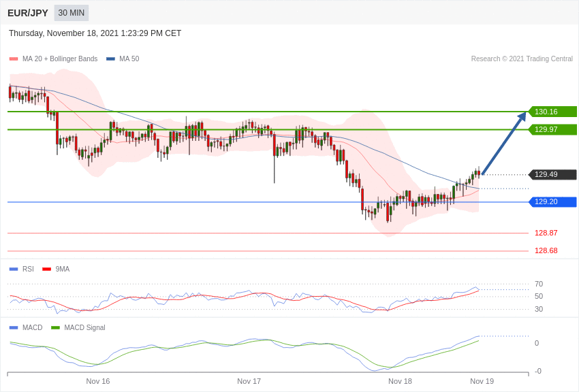Click the MACD Signal green swatch
Image resolution: width=579 pixels, height=392 pixels.
55,327
